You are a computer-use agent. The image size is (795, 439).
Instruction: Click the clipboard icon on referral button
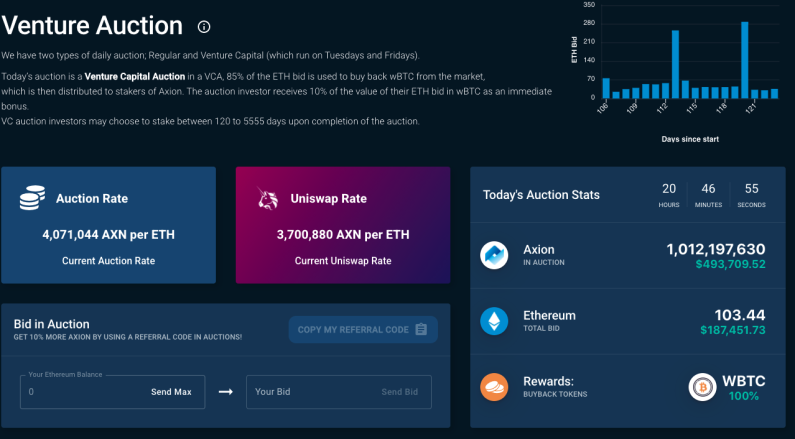pos(421,330)
